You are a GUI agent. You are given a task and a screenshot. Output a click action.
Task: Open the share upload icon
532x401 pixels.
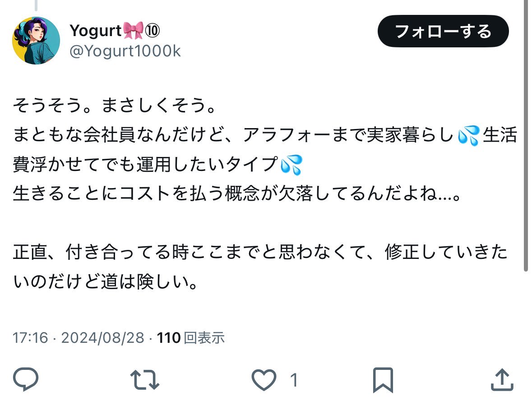(502, 379)
